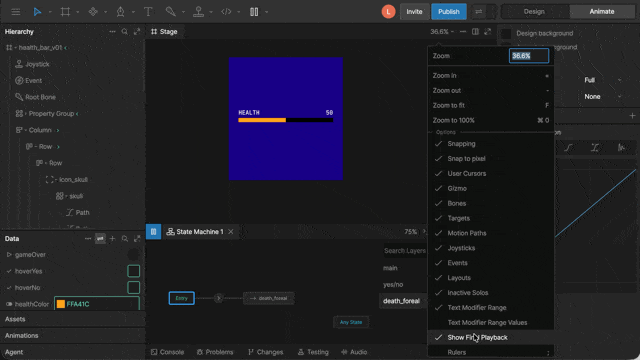
Task: Open the Problems panel
Action: click(215, 352)
